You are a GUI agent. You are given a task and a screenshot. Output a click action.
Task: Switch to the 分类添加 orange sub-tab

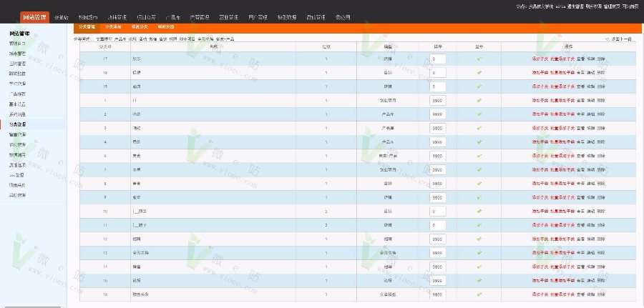pos(113,27)
